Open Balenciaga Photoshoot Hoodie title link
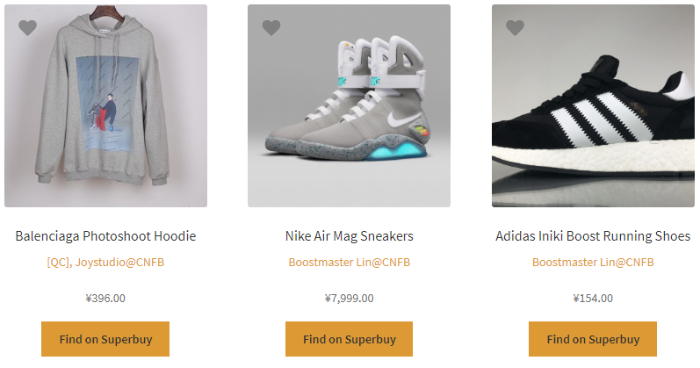 [106, 236]
